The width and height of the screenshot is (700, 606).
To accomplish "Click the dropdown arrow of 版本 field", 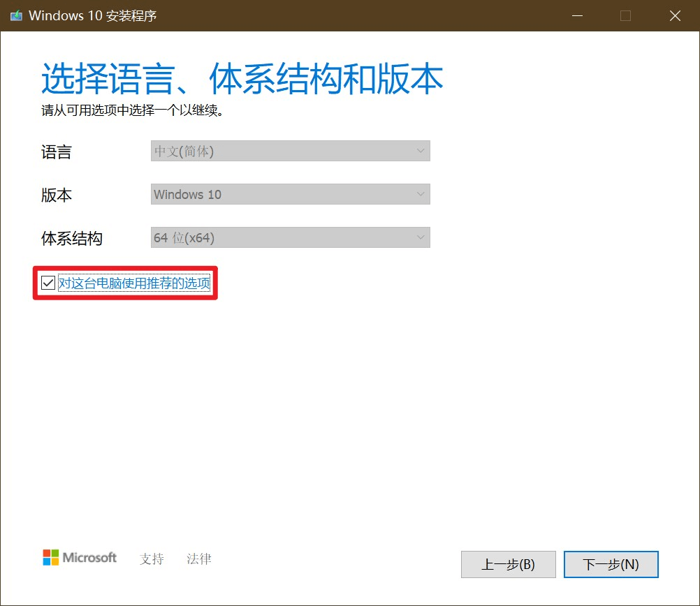I will (x=420, y=194).
